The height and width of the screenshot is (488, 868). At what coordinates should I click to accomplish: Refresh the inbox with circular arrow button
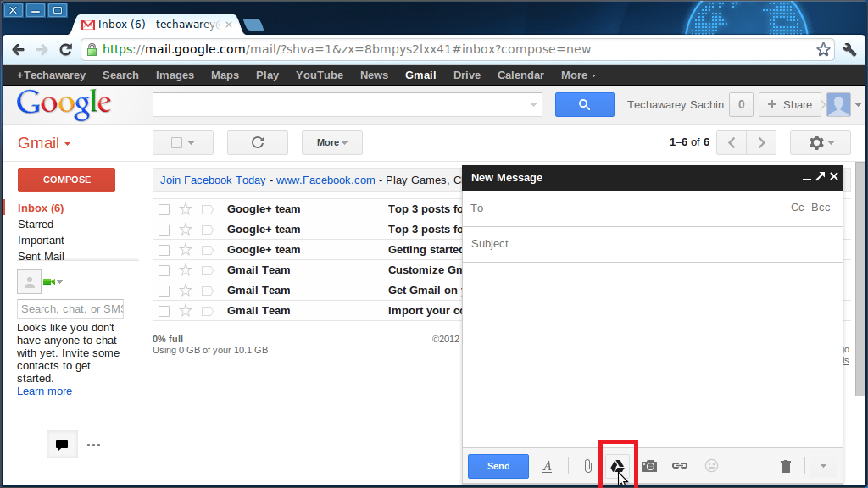tap(258, 142)
